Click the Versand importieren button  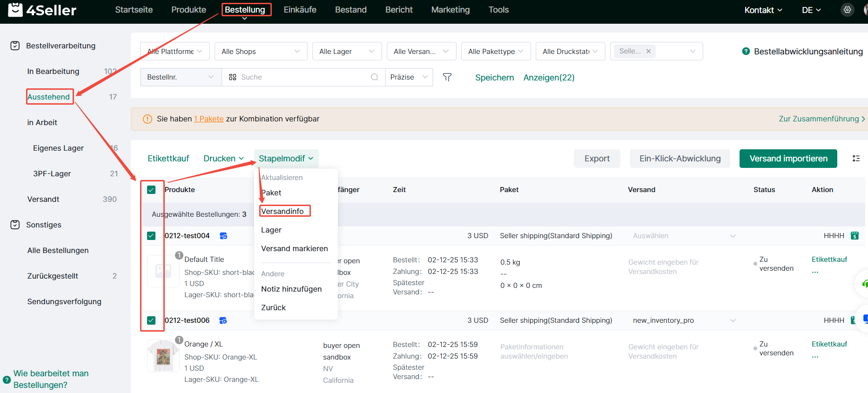click(x=788, y=159)
